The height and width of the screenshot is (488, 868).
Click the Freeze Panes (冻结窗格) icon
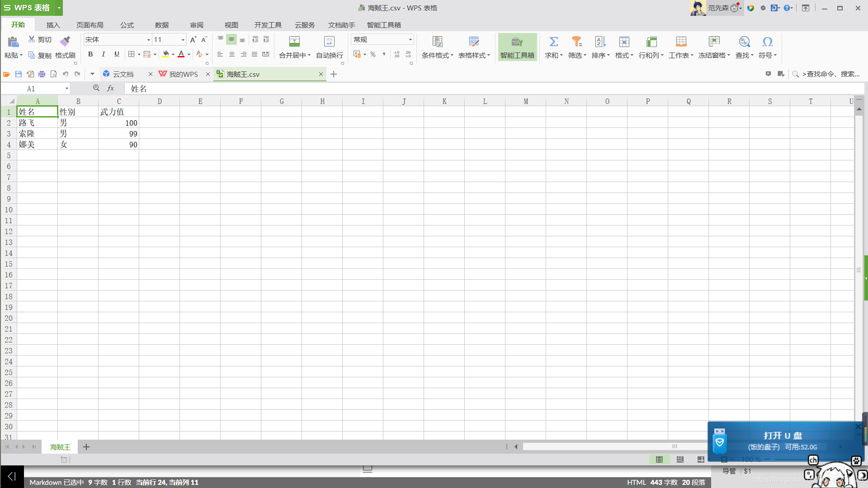coord(714,42)
